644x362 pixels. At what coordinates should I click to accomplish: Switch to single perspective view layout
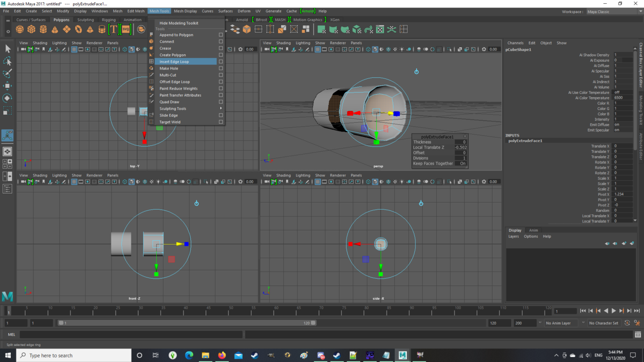point(8,152)
